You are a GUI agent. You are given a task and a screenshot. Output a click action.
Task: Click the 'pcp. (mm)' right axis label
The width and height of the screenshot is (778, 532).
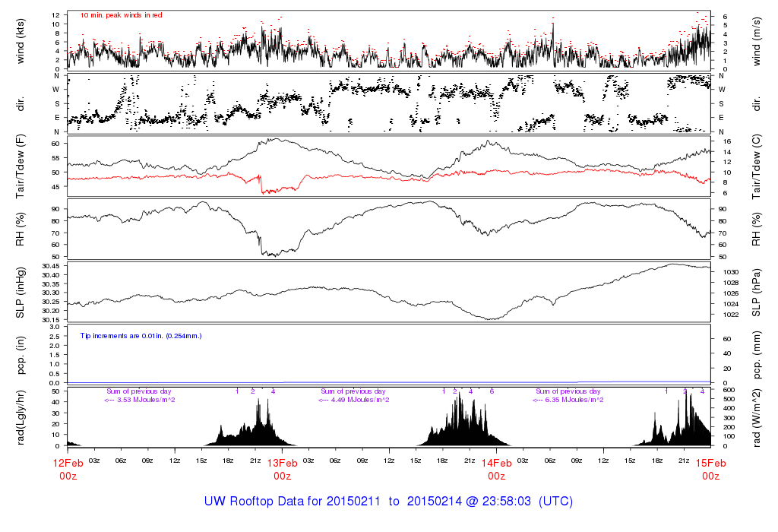coord(758,354)
